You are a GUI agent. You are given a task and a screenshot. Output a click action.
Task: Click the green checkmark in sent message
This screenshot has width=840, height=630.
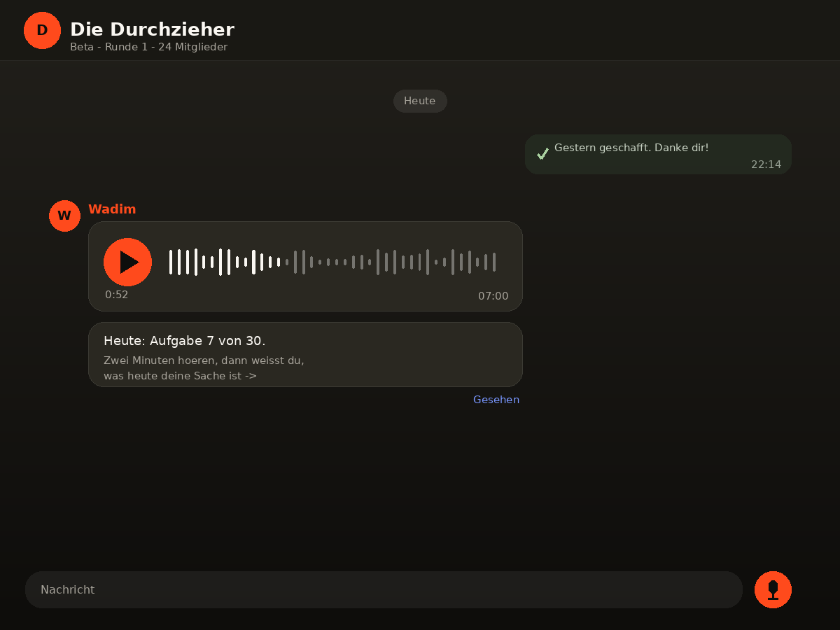pyautogui.click(x=542, y=153)
